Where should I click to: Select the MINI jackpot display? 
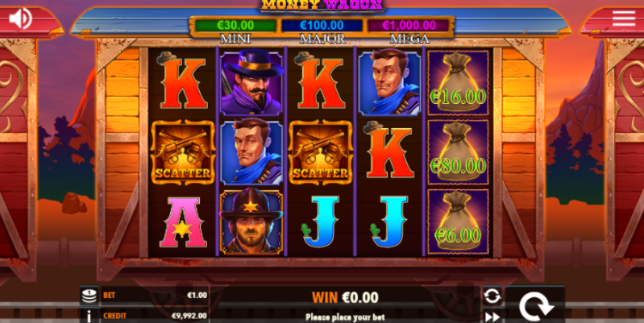click(x=235, y=26)
